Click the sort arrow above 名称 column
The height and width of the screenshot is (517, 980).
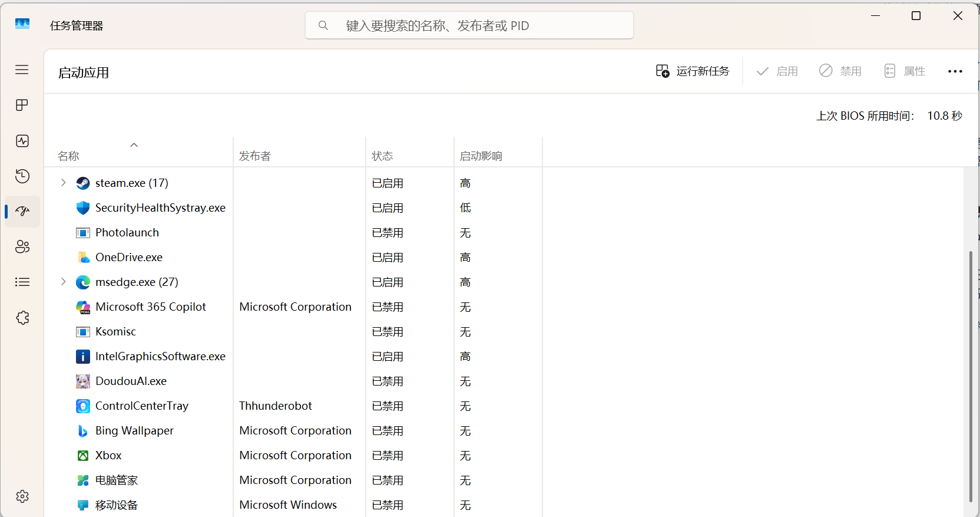(x=134, y=145)
